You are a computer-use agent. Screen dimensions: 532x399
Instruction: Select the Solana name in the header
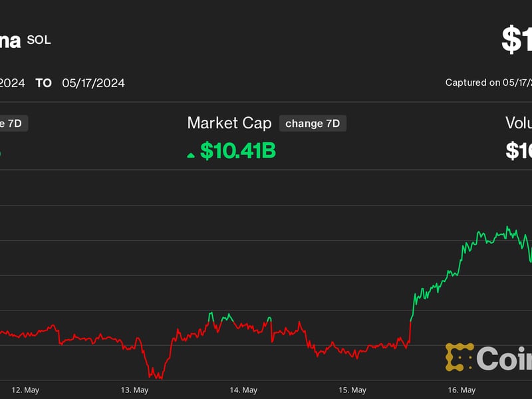[8, 40]
